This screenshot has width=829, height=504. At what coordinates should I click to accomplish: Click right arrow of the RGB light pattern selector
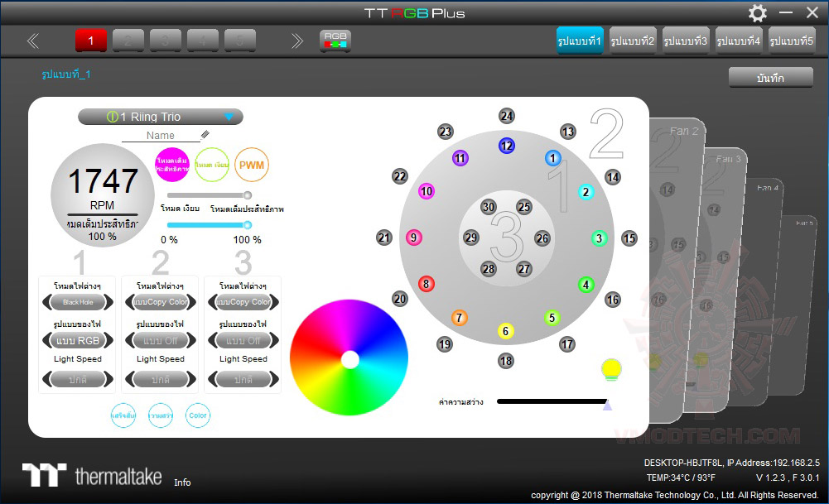pyautogui.click(x=109, y=341)
